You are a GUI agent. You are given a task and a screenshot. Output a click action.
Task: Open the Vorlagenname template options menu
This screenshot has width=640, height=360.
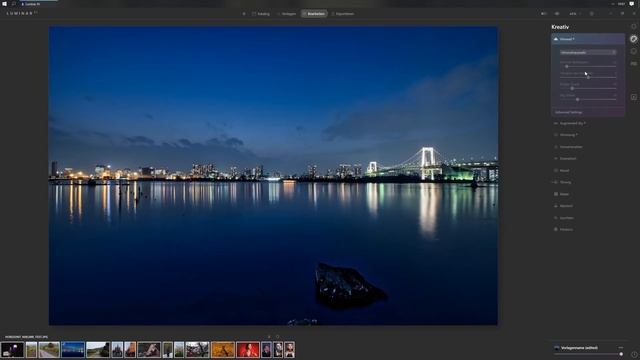621,348
